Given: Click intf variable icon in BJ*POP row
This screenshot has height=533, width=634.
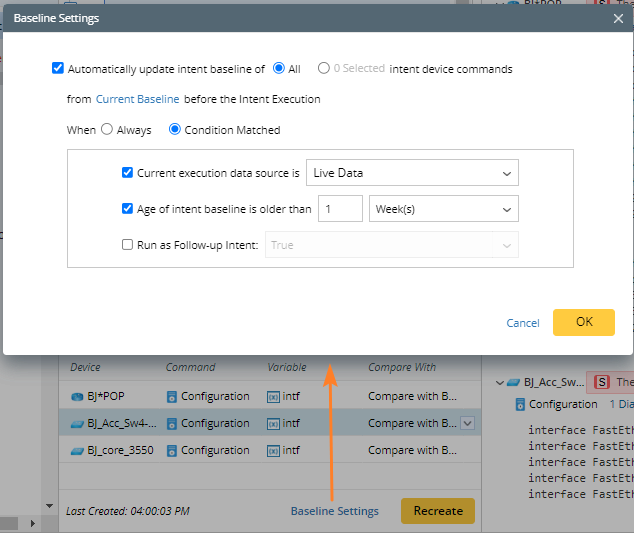Looking at the screenshot, I should tap(273, 397).
